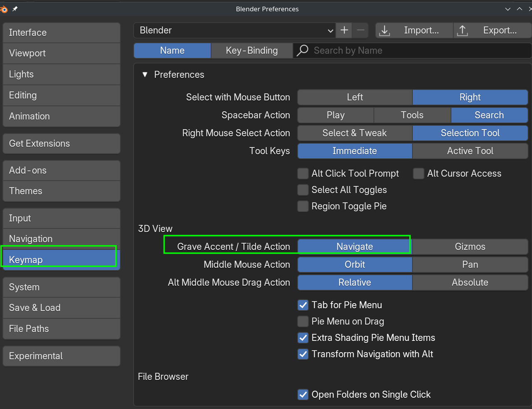The image size is (532, 409).
Task: Set Spacebar Action to Search
Action: [489, 115]
